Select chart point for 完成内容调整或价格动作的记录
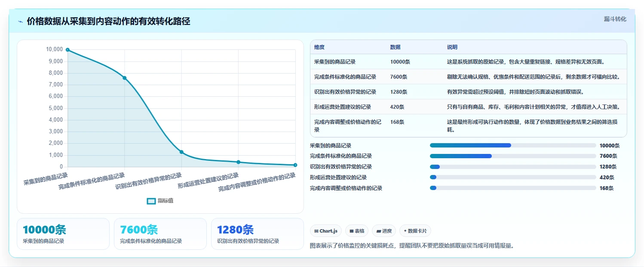 click(x=295, y=165)
